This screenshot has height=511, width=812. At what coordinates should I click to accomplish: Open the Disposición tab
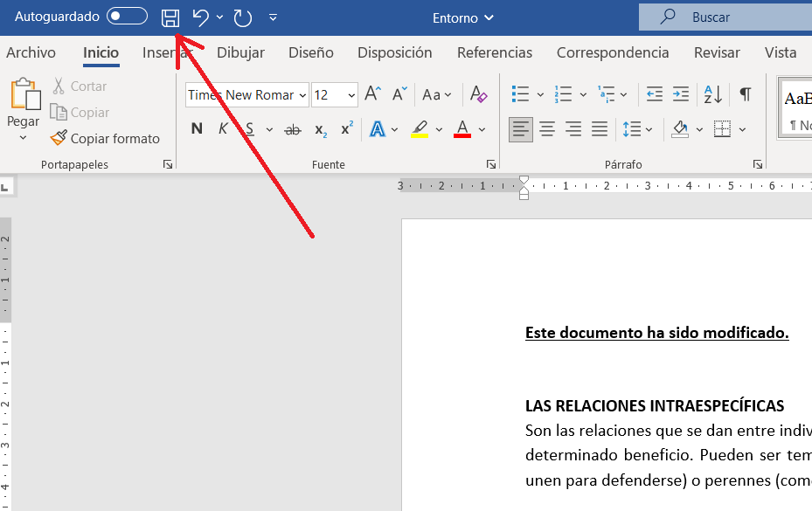click(394, 52)
